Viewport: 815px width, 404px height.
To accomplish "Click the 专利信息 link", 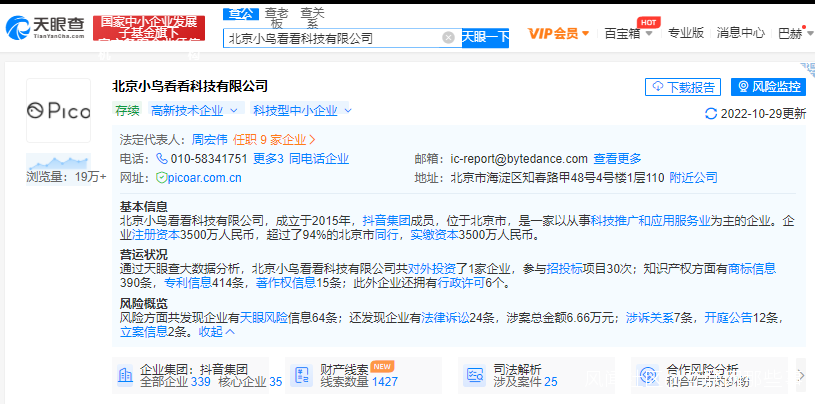I will pyautogui.click(x=188, y=283).
